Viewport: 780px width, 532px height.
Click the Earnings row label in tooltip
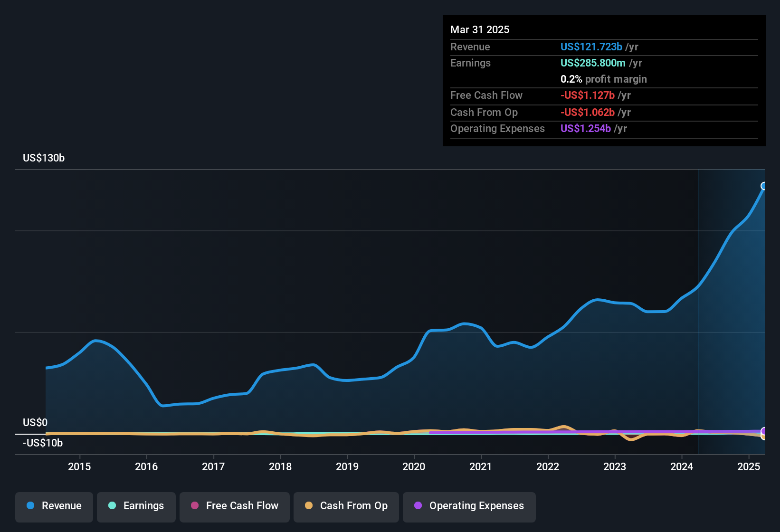click(x=470, y=63)
